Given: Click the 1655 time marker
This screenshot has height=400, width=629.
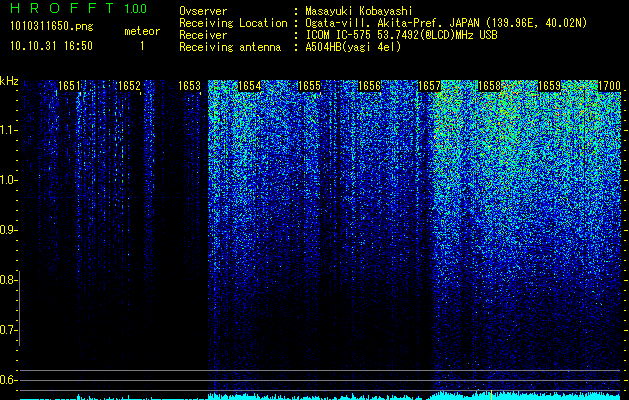Looking at the screenshot, I should click(x=309, y=86).
